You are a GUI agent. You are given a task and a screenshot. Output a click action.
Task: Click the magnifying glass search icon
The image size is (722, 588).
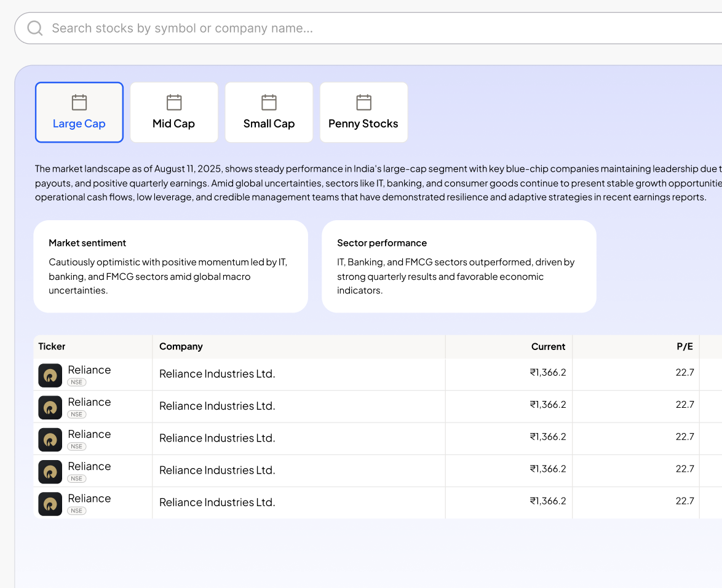pos(35,28)
